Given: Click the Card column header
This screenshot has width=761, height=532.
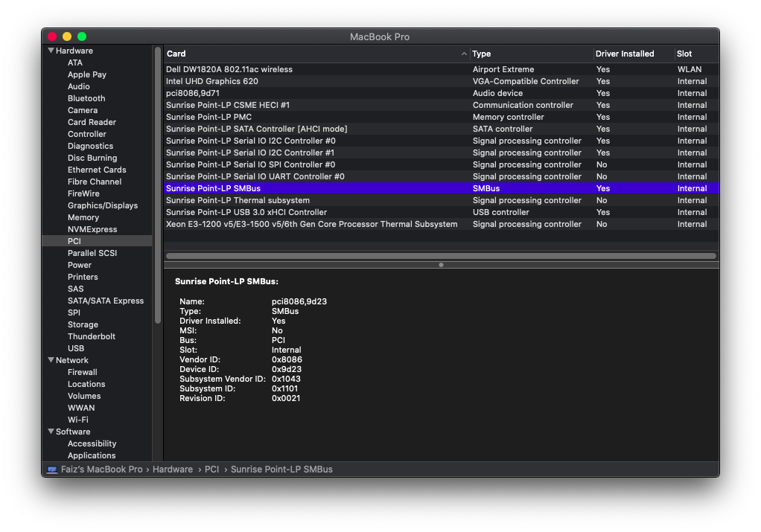Looking at the screenshot, I should click(317, 54).
